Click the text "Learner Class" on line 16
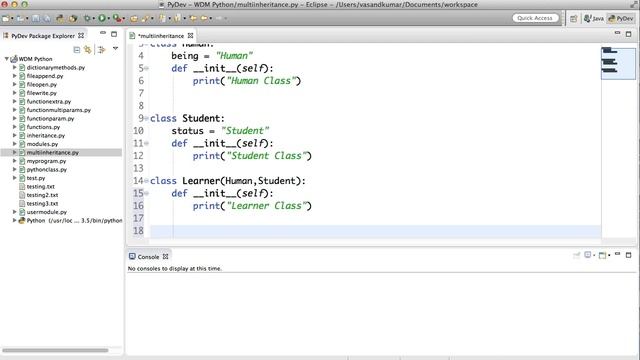The width and height of the screenshot is (640, 360). coord(267,206)
